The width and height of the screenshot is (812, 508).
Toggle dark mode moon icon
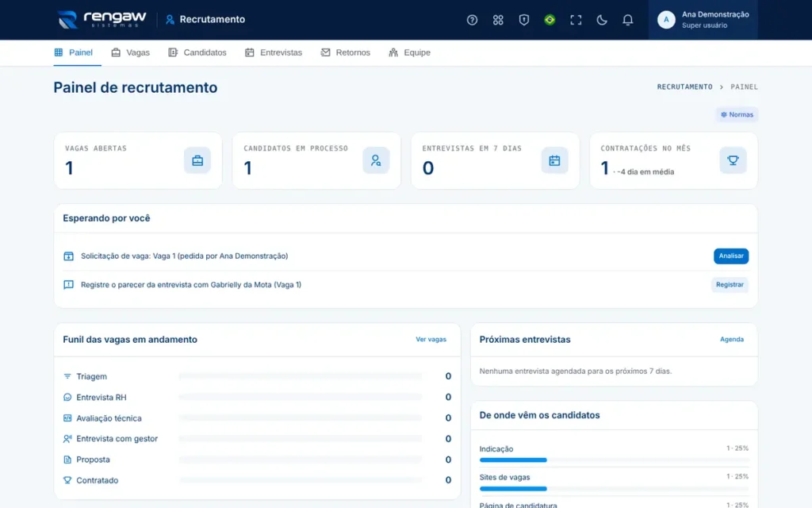[x=602, y=20]
